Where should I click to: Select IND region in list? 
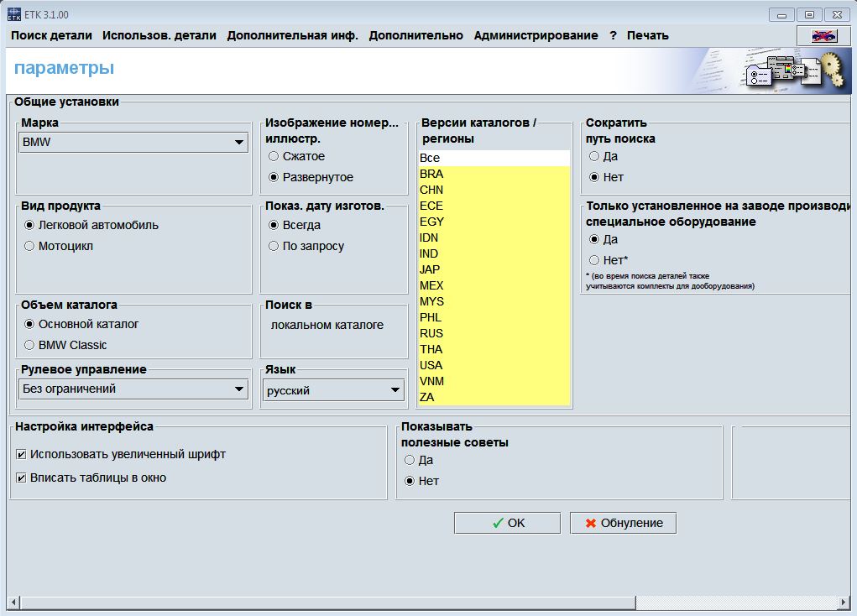494,253
